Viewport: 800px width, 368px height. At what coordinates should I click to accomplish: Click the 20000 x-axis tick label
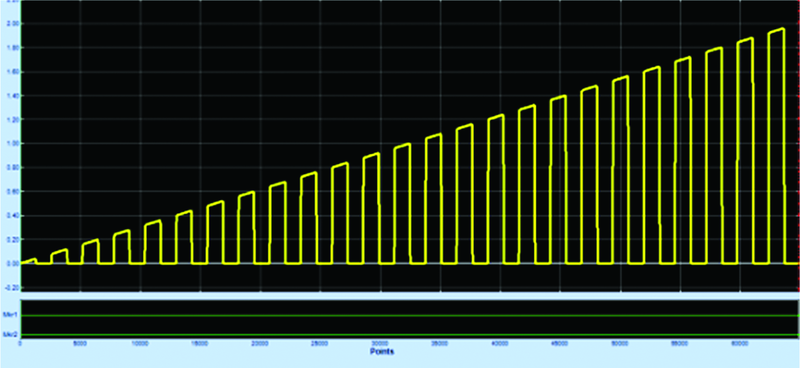(260, 344)
